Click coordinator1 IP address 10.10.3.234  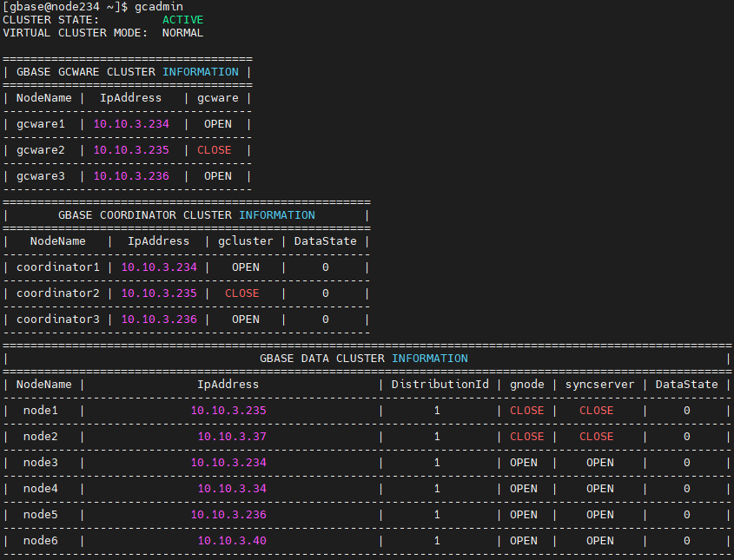159,267
